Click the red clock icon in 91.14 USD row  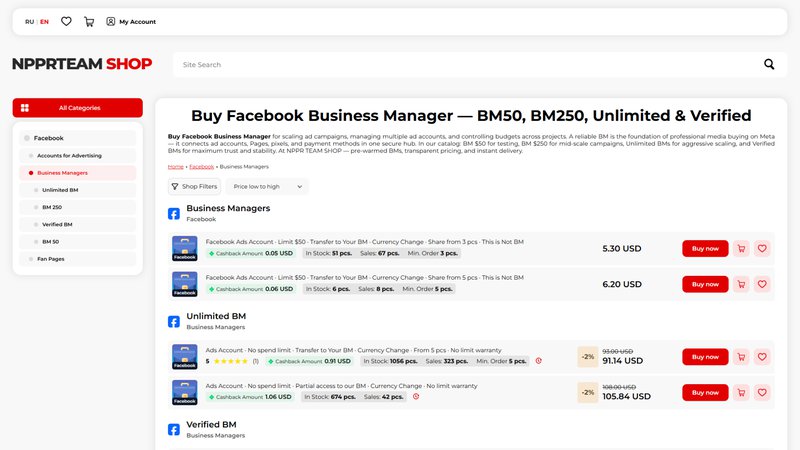(x=538, y=361)
